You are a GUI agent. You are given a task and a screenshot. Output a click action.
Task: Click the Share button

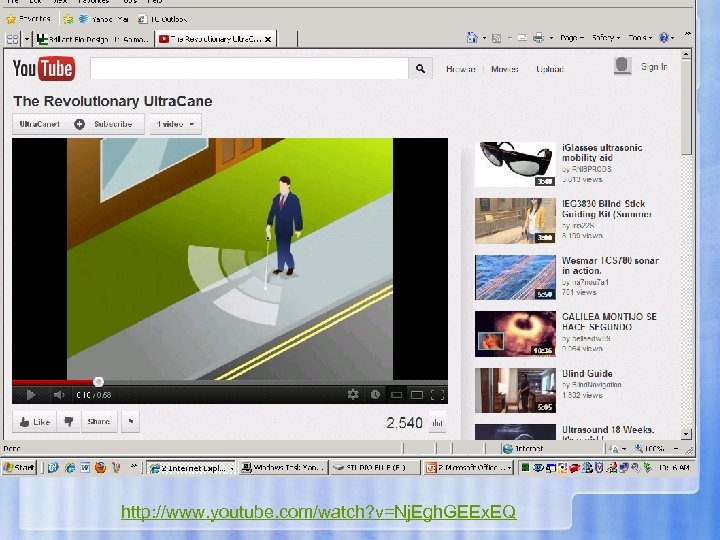(x=99, y=422)
